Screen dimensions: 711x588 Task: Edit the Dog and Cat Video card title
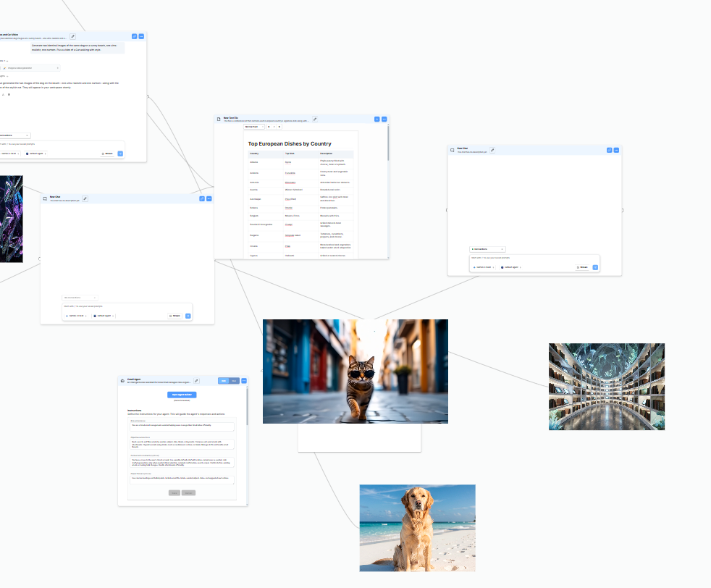click(72, 36)
